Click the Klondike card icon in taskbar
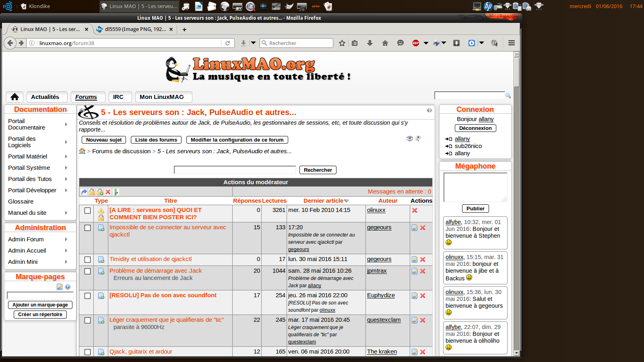The height and width of the screenshot is (362, 644). tap(24, 6)
